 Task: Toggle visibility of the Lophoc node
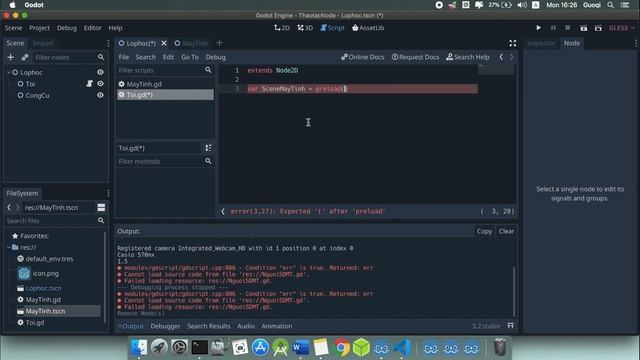[x=100, y=72]
